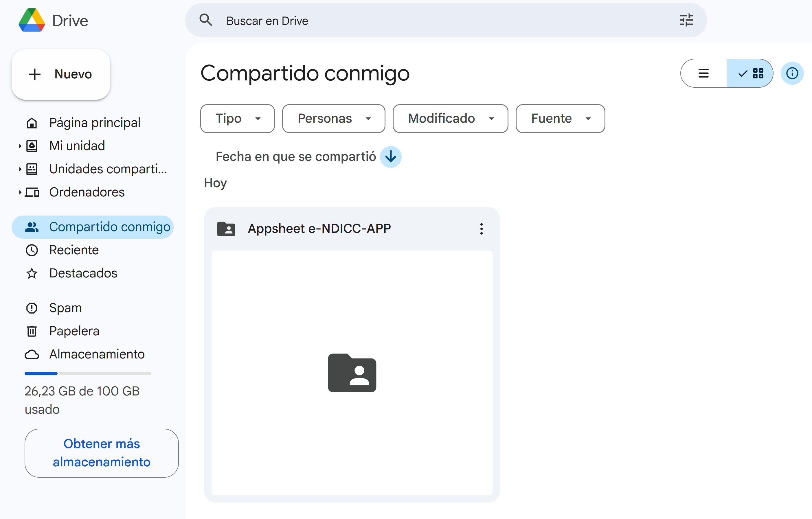Click Obtener más almacenamiento button

102,453
